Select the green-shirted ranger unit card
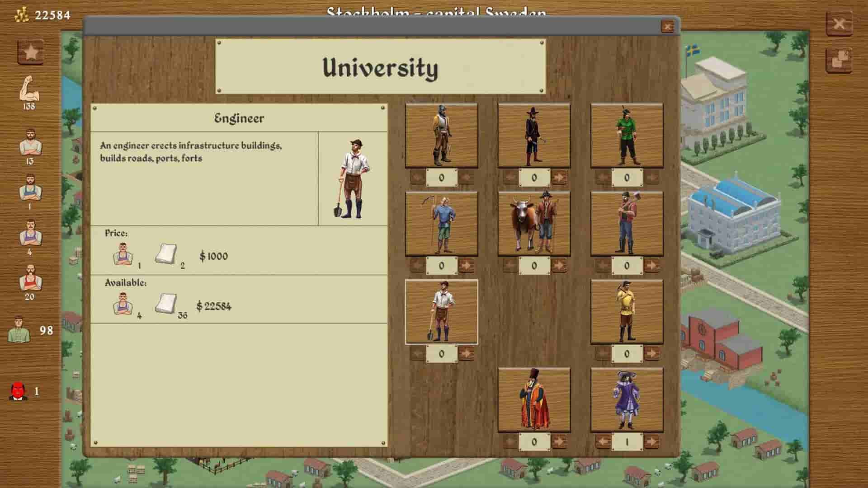The height and width of the screenshot is (488, 868). (x=627, y=136)
